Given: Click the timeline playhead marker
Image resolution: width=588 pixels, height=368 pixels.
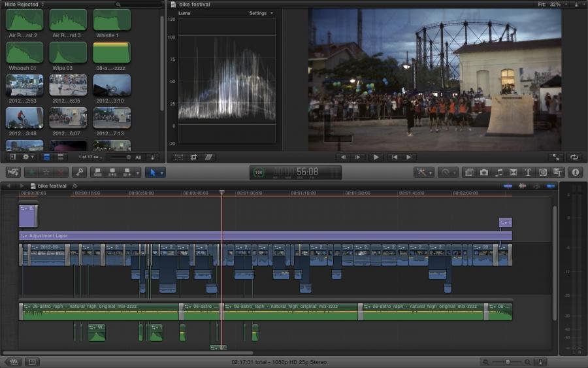Looking at the screenshot, I should click(222, 192).
